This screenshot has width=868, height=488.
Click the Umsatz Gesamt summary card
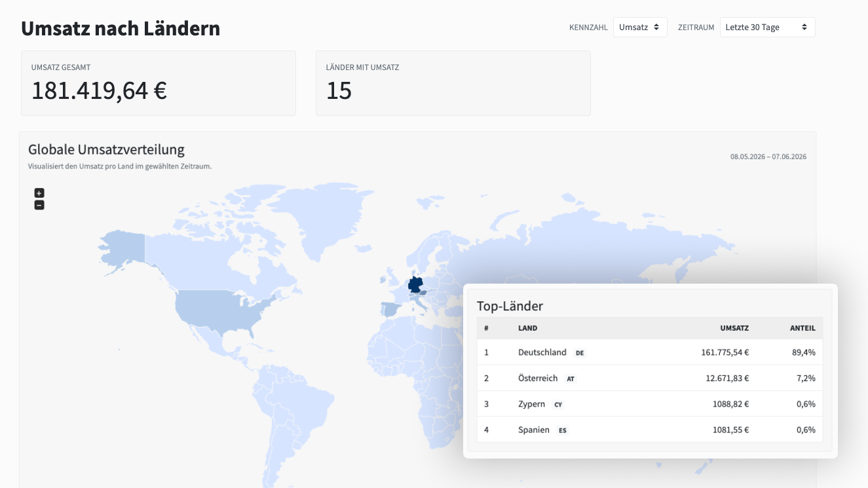pyautogui.click(x=159, y=83)
